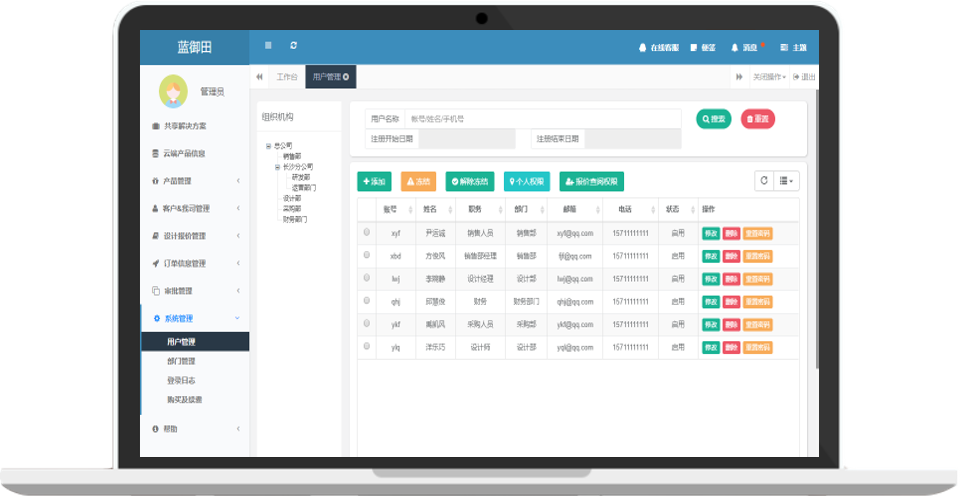Click the table refresh icon button

(x=764, y=181)
